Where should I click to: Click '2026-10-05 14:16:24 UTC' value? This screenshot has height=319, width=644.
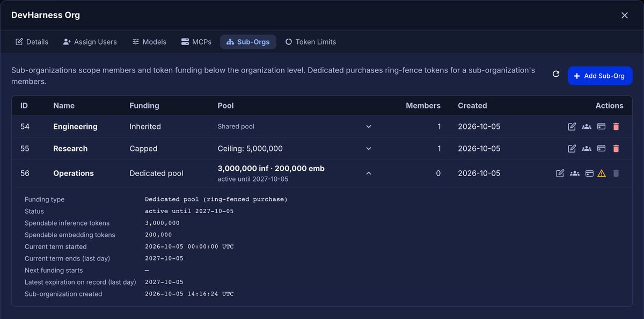tap(189, 294)
